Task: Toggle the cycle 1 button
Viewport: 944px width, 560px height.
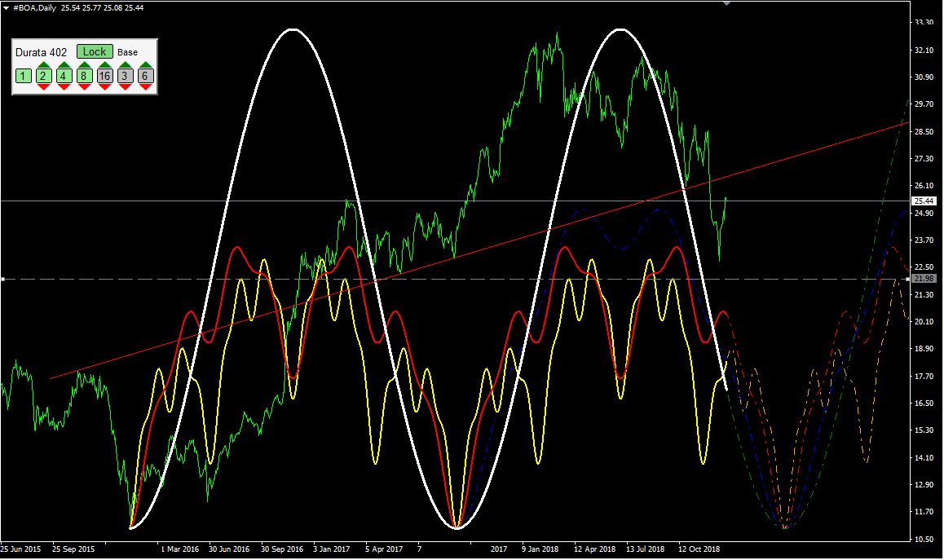Action: pyautogui.click(x=23, y=76)
